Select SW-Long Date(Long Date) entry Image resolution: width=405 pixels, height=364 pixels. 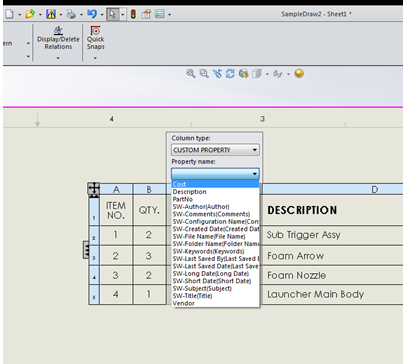[215, 273]
